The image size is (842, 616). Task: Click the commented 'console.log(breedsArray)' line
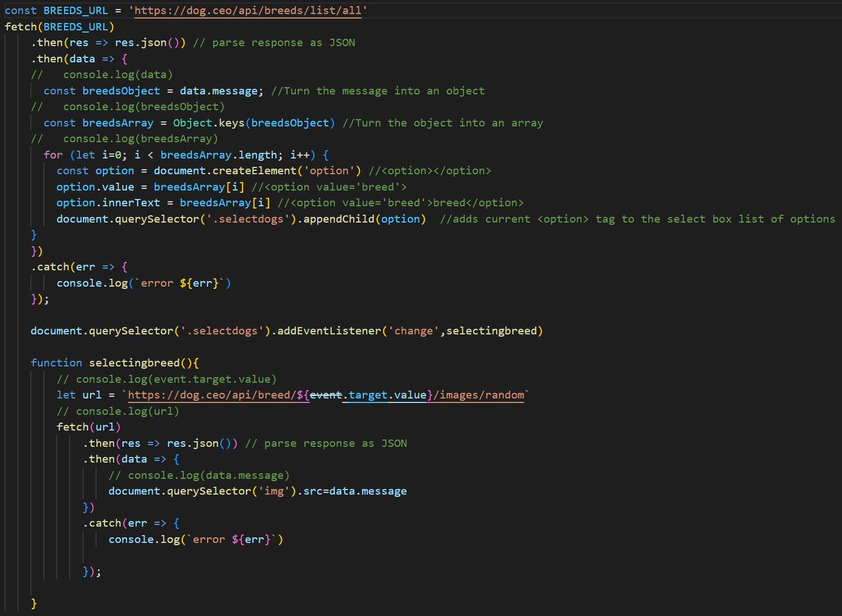[x=124, y=139]
